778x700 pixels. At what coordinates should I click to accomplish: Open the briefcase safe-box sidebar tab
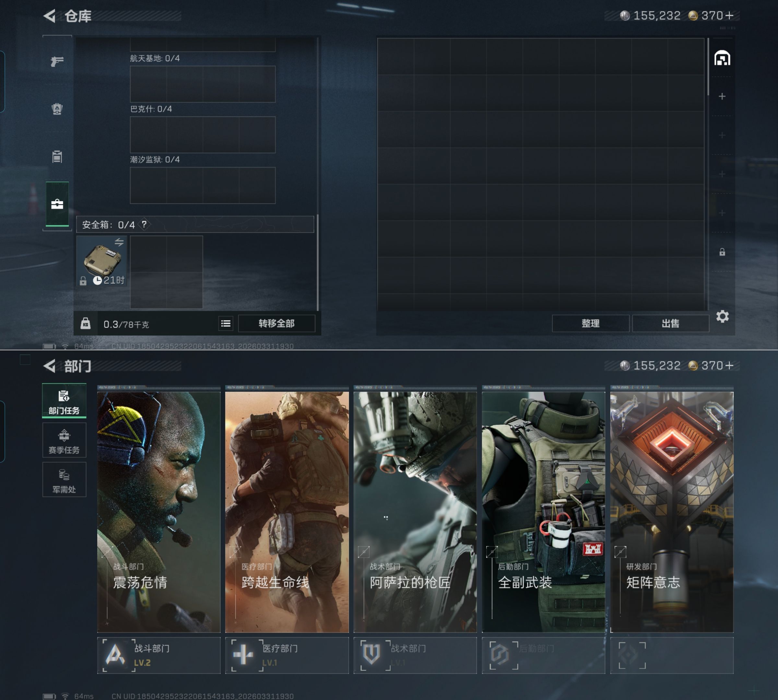pos(57,204)
